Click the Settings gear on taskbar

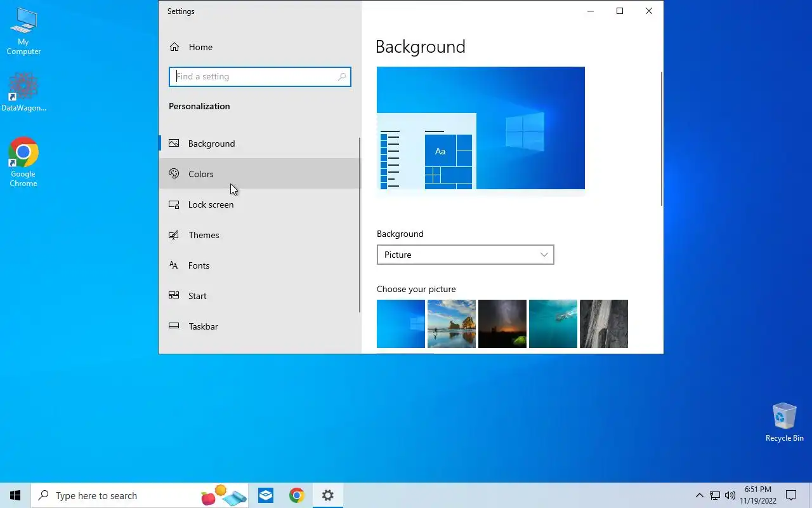327,495
